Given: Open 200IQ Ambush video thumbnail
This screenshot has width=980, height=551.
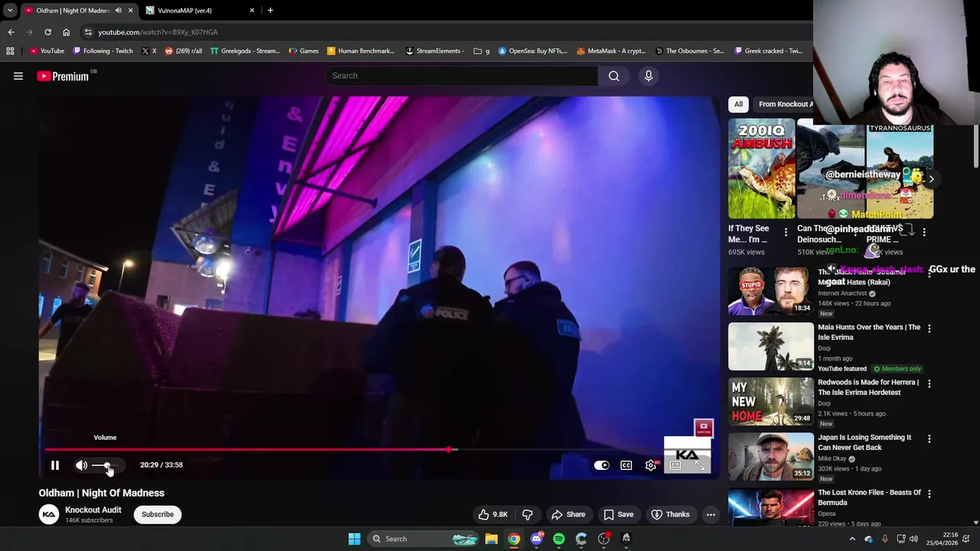Looking at the screenshot, I should [762, 168].
